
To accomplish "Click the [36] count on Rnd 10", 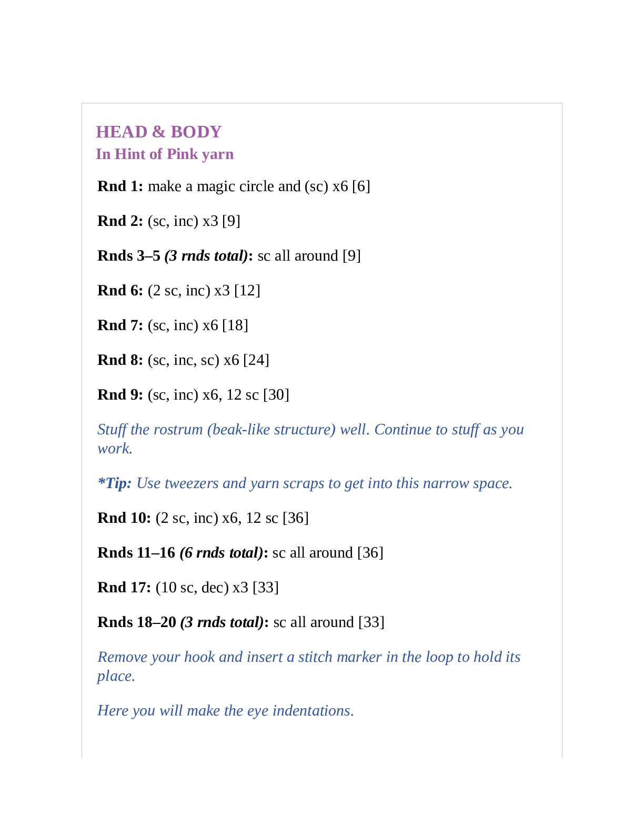I will pos(296,518).
